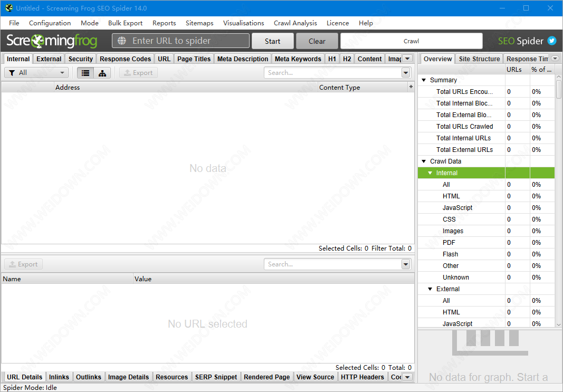Show more right panel tabs arrow

coord(555,59)
